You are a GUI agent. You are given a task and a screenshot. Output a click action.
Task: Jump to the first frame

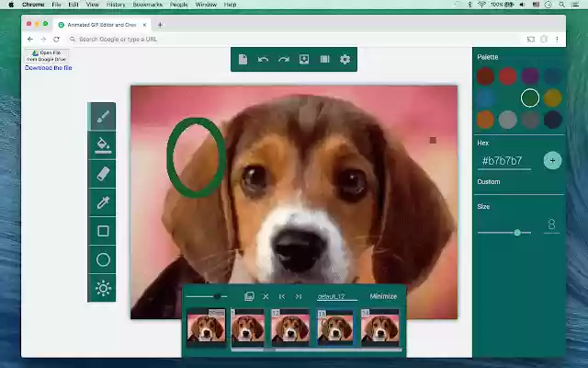coord(282,296)
